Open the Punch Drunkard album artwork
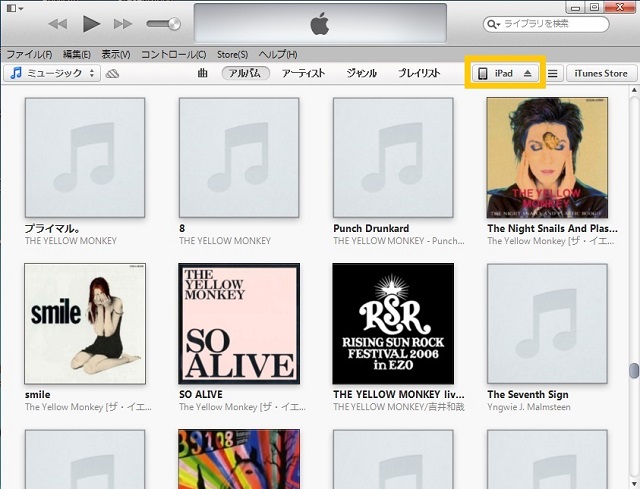The height and width of the screenshot is (489, 640). [393, 158]
